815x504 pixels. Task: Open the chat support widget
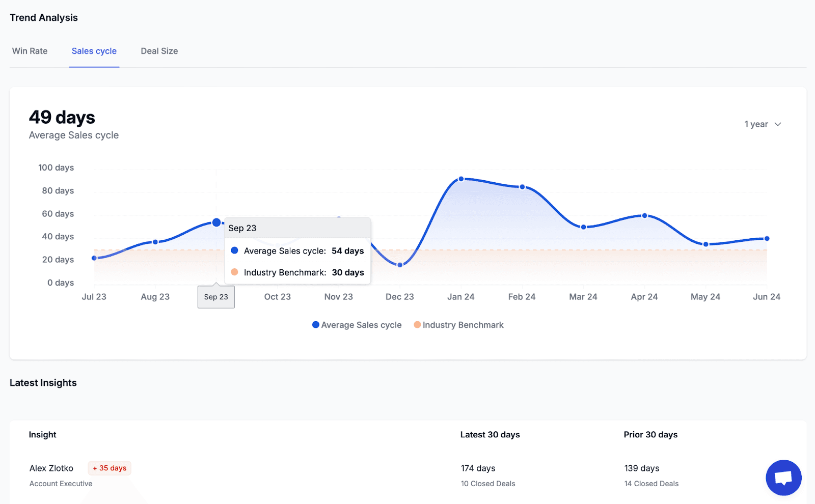point(783,478)
